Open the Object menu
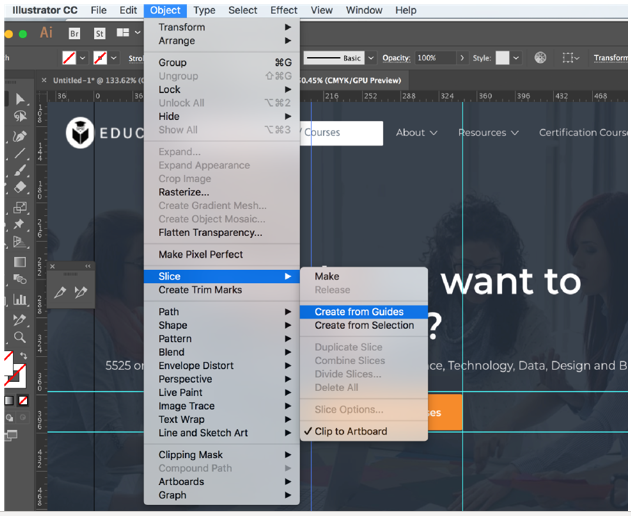 point(165,10)
